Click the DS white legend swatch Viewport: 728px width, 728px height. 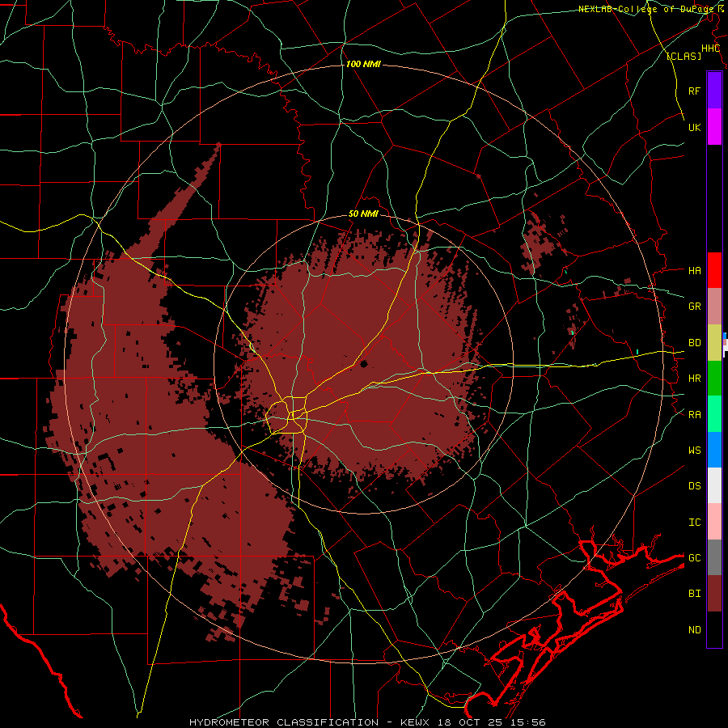click(x=714, y=485)
